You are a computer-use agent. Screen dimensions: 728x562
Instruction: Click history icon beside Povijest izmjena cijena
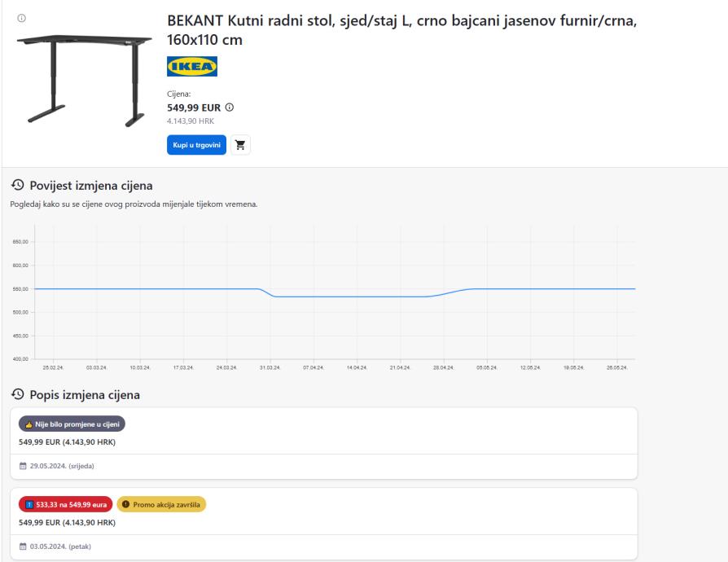tap(17, 186)
